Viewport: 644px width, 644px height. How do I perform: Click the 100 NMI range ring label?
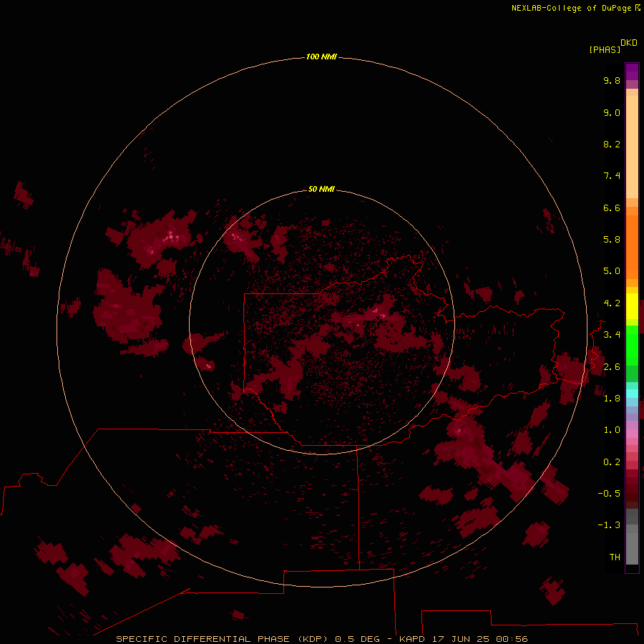click(x=321, y=57)
